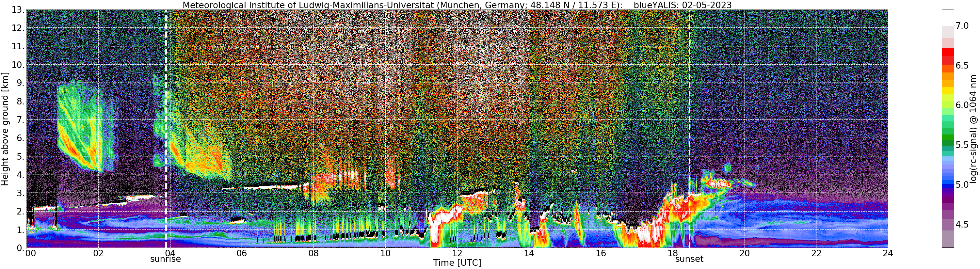This screenshot has width=980, height=269.
Task: Click the '8.' height axis tick label
Action: point(21,101)
